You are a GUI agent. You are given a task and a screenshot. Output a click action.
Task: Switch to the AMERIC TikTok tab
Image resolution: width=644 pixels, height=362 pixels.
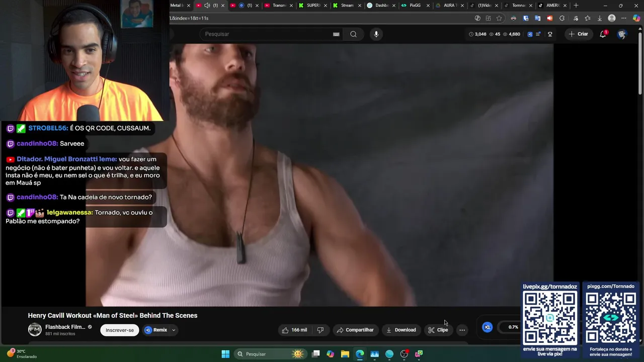coord(552,6)
